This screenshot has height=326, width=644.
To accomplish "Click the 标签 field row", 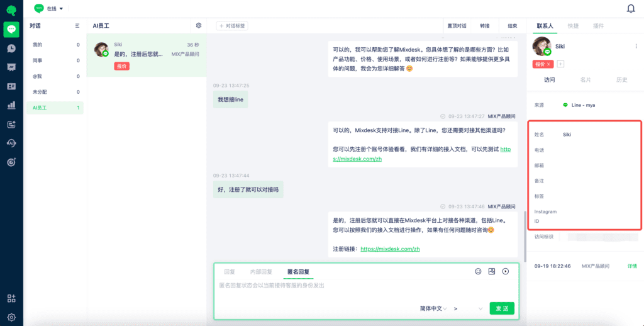I will coord(585,196).
